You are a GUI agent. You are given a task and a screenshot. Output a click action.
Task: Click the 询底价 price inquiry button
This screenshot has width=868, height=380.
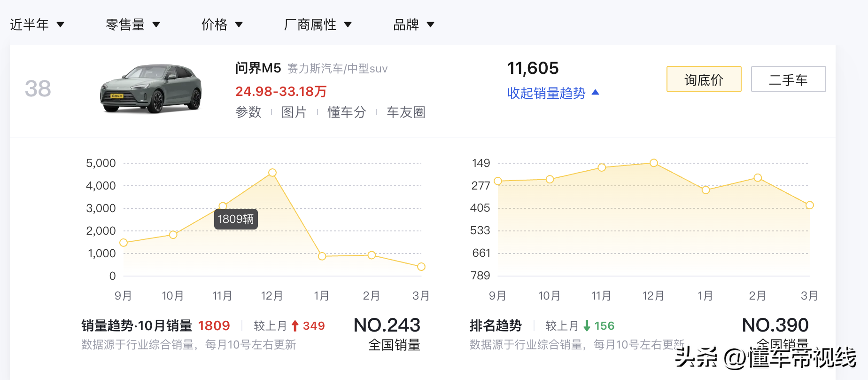[x=704, y=79]
